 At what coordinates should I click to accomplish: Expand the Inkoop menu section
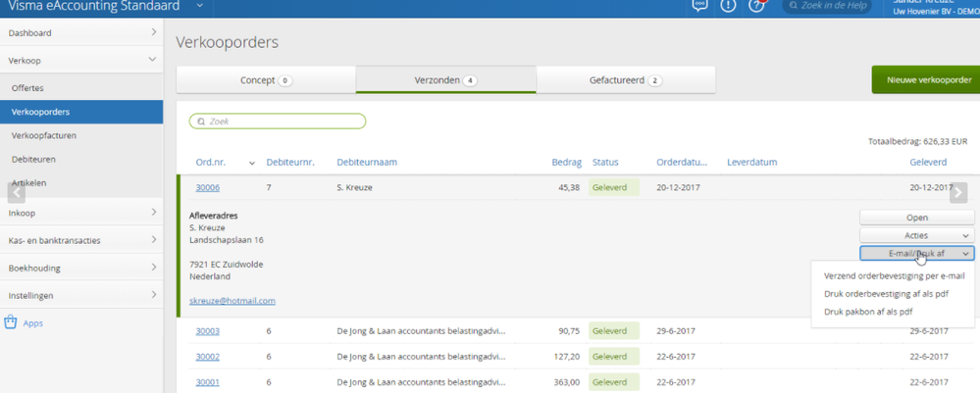tap(81, 213)
